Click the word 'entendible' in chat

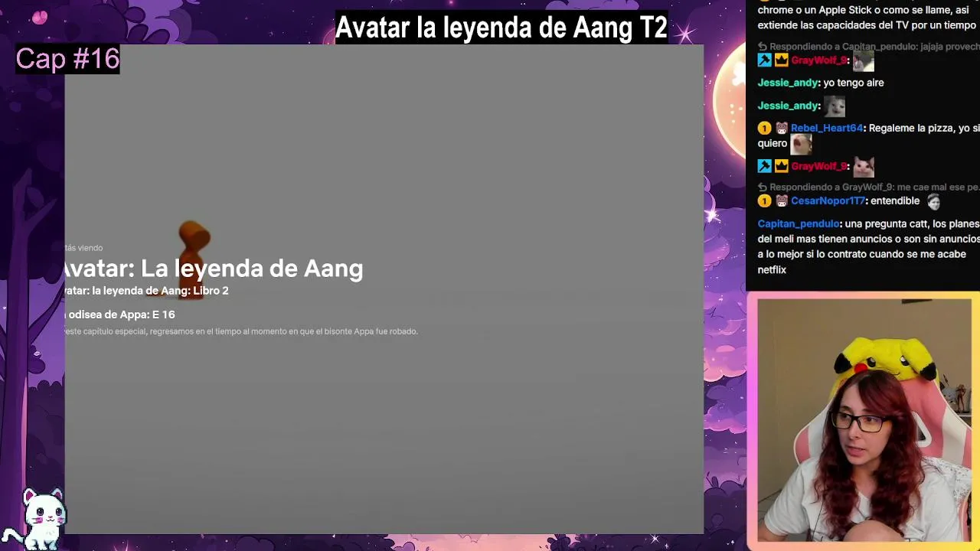[x=896, y=201]
